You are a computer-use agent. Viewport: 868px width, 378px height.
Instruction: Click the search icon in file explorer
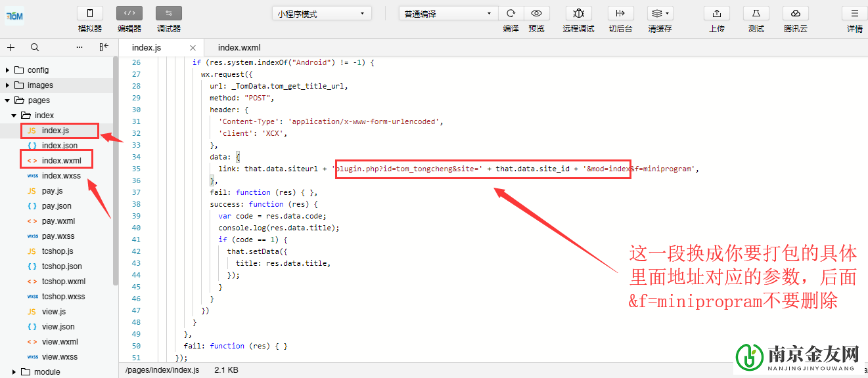(35, 47)
